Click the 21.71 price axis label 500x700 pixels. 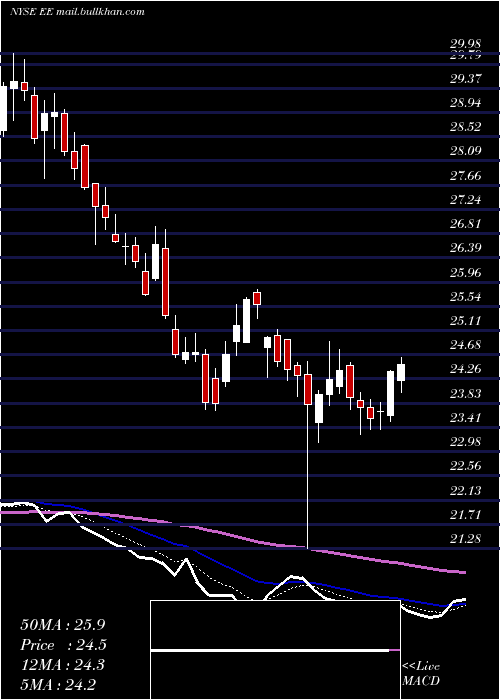(466, 515)
